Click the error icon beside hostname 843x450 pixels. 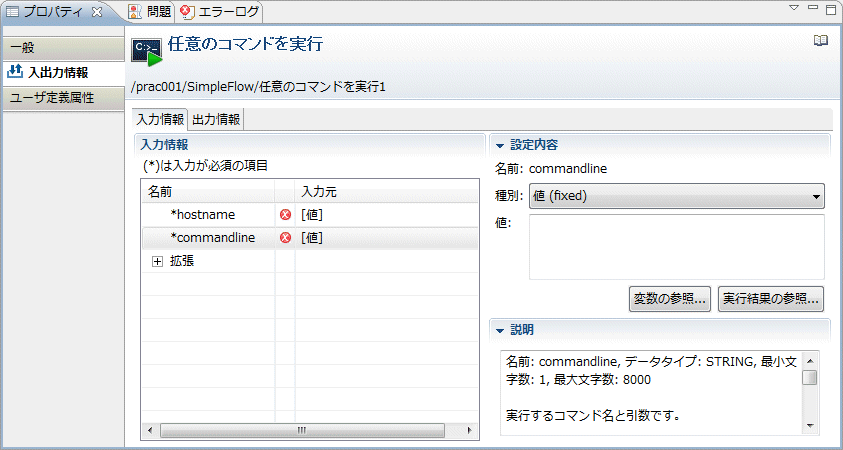pos(285,214)
